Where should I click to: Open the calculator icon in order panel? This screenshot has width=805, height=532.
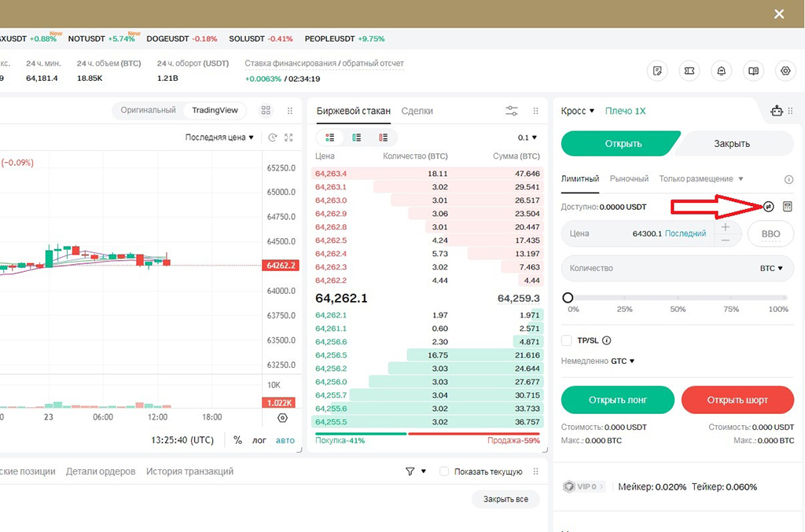[x=788, y=207]
